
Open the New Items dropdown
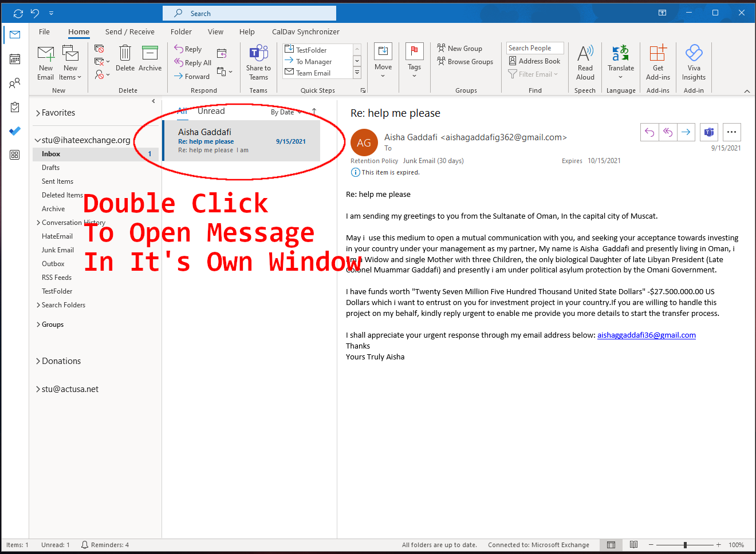[x=70, y=62]
